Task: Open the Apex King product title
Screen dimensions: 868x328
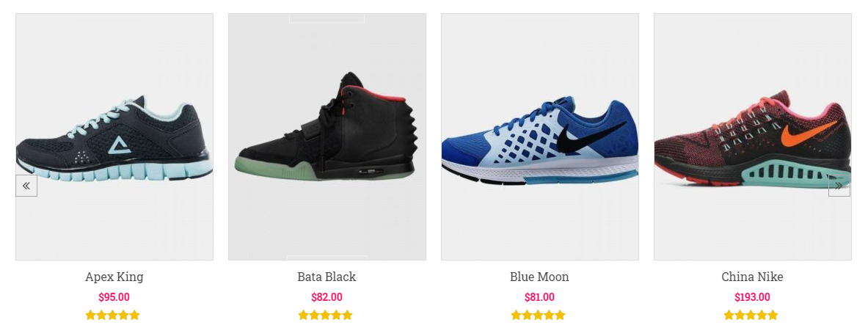Action: 114,277
